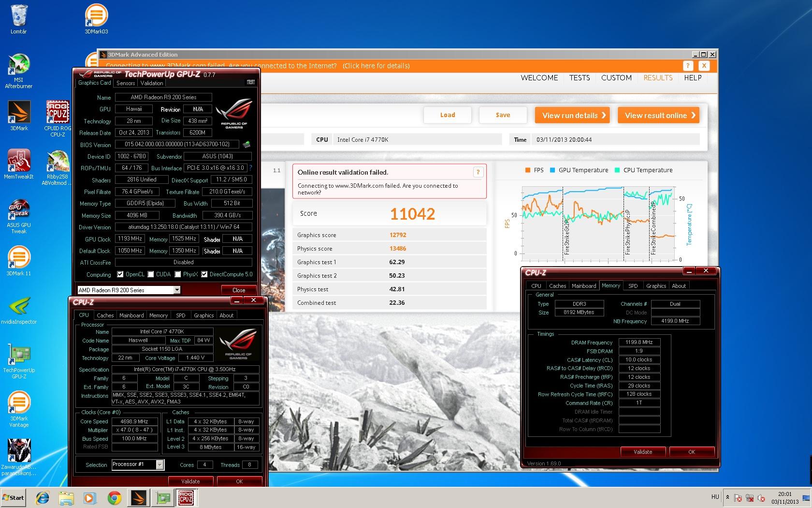
Task: Click the green CPU Temperature legend swatch
Action: pos(617,170)
